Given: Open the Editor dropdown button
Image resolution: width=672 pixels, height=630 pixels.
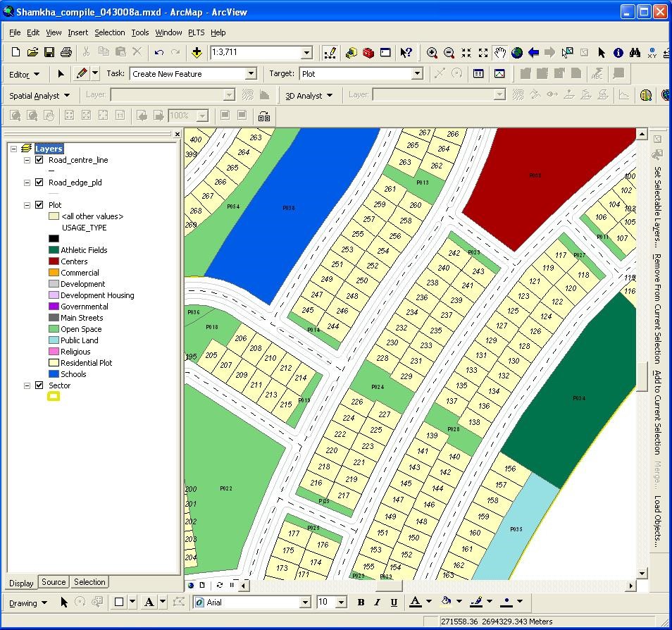Looking at the screenshot, I should pyautogui.click(x=24, y=74).
